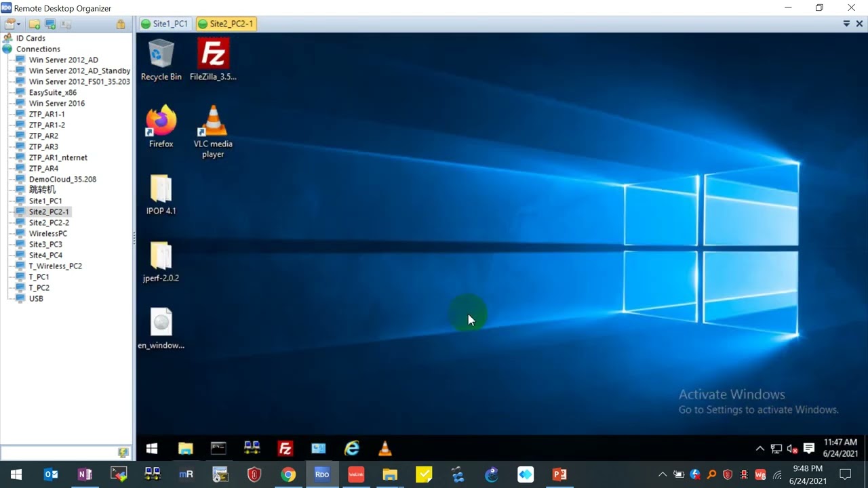Select IPOP 4.1 folder on desktop
Screen dimensions: 868x488
tap(161, 195)
